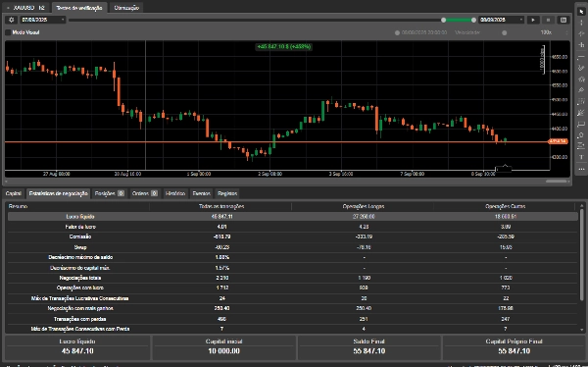Open the Registos tab
Viewport: 588px width, 367px height.
tap(227, 193)
